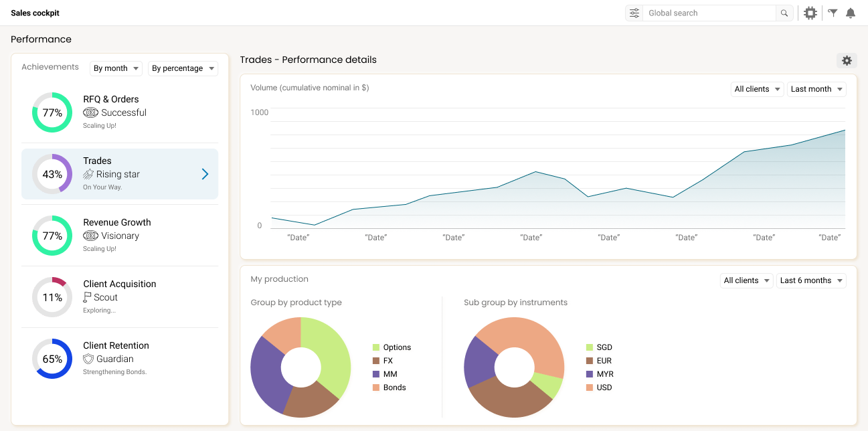Click the Guardian shield badge icon
Screen dimensions: 868x431
[88, 359]
